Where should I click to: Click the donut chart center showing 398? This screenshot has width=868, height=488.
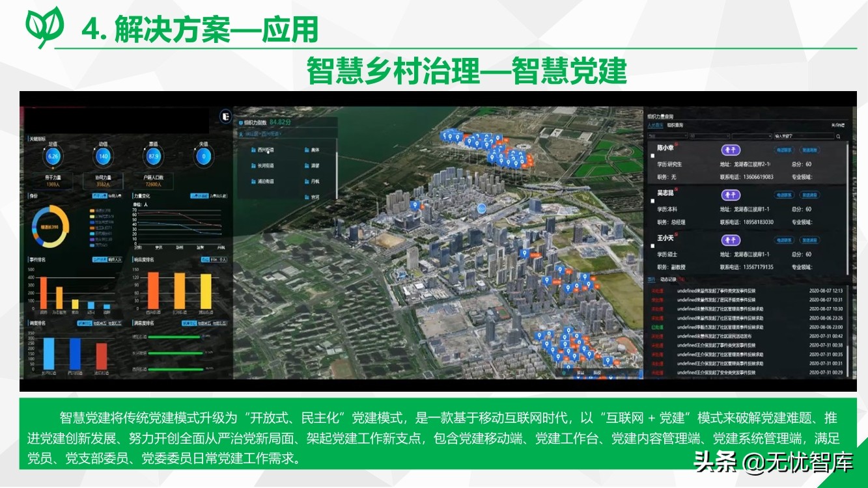pyautogui.click(x=49, y=227)
